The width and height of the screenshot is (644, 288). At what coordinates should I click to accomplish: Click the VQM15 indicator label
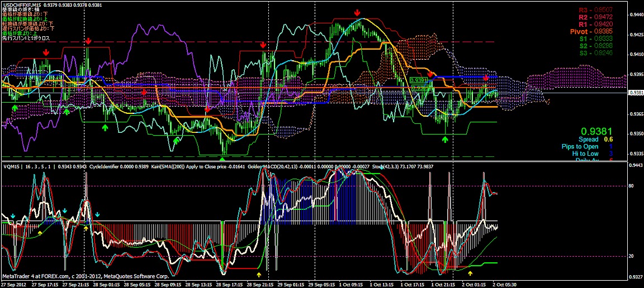[x=11, y=166]
